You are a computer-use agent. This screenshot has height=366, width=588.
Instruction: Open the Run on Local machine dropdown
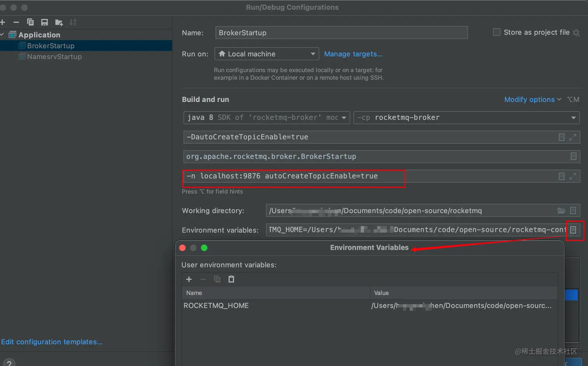coord(267,54)
